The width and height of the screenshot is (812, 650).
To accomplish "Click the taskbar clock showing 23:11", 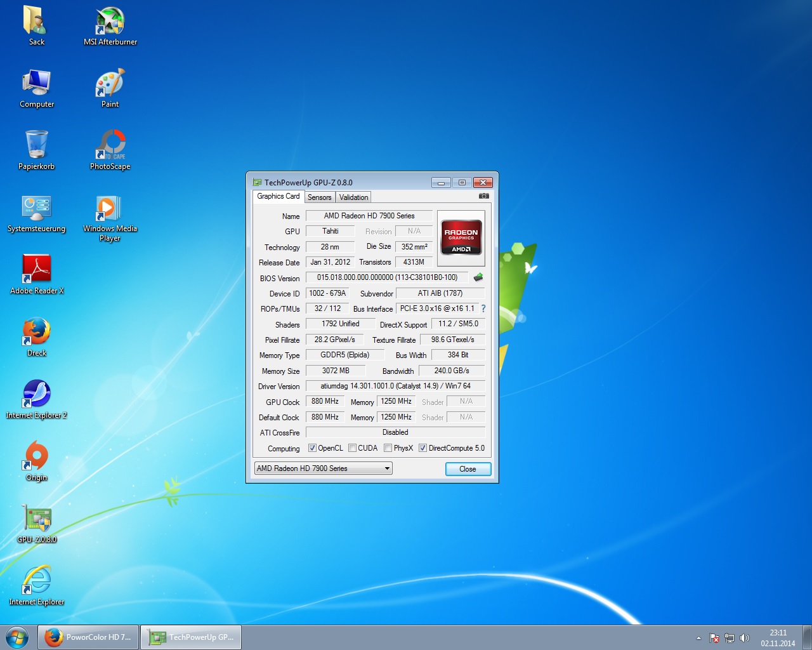I will pyautogui.click(x=778, y=638).
